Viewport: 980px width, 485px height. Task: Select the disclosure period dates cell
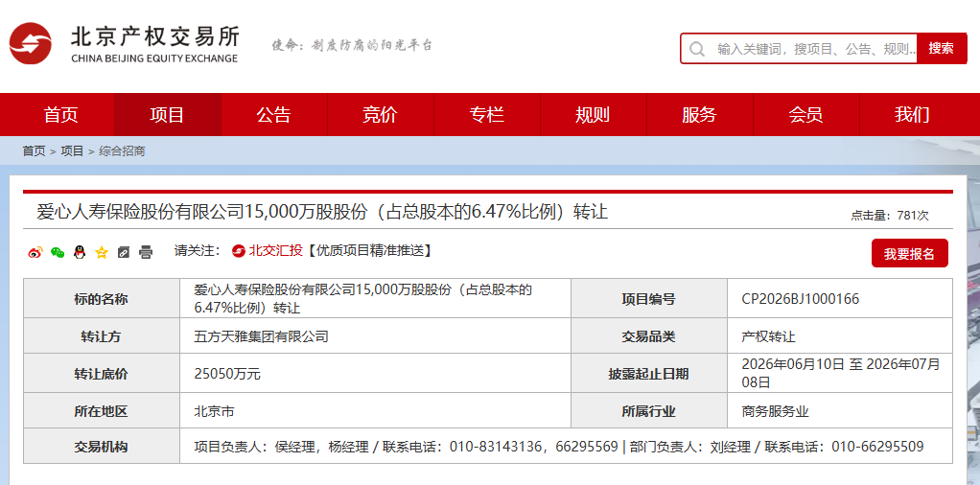[841, 373]
